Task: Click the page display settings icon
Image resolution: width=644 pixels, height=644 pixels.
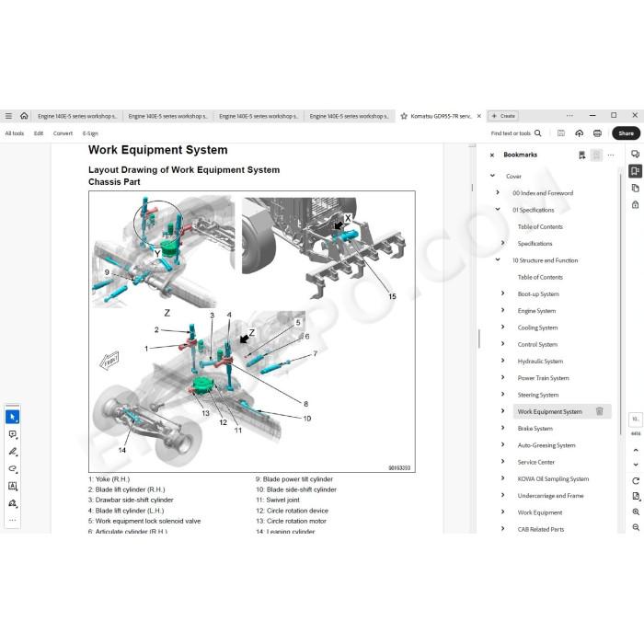Action: (636, 496)
